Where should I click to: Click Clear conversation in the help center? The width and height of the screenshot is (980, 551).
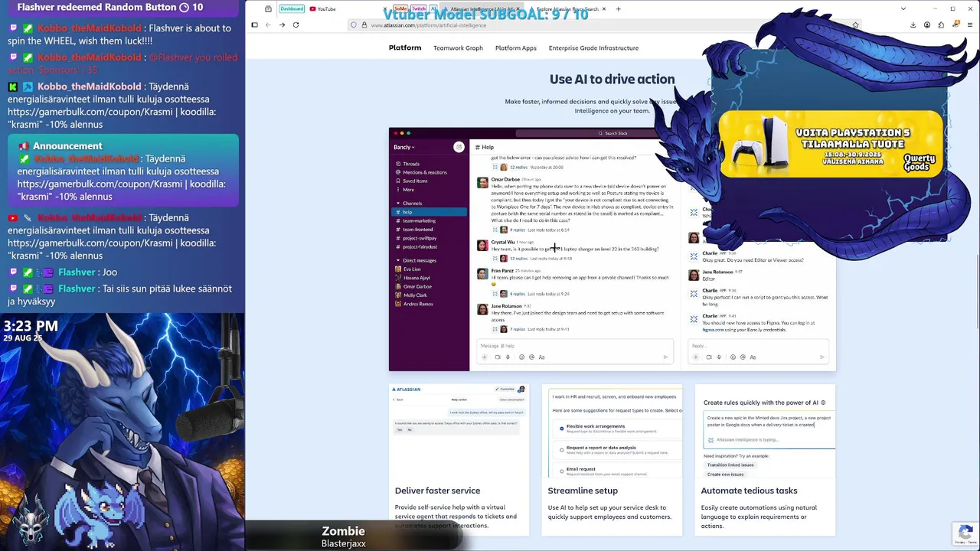(x=511, y=399)
